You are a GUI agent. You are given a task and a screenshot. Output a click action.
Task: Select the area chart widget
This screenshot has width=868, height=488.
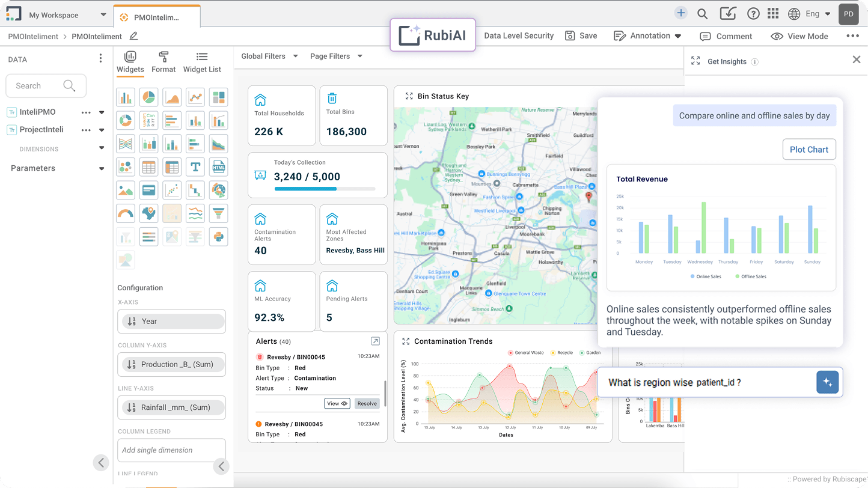click(x=172, y=97)
